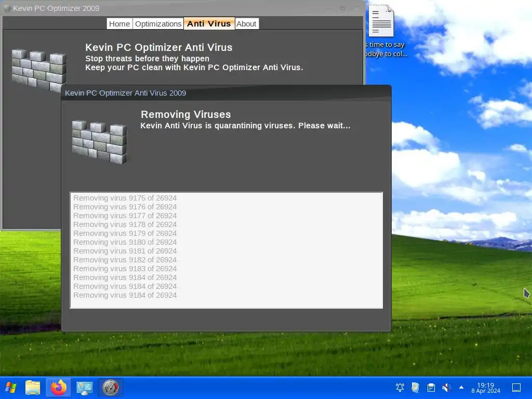This screenshot has height=399, width=532.
Task: Select the text document icon on the desktop
Action: coord(381,21)
